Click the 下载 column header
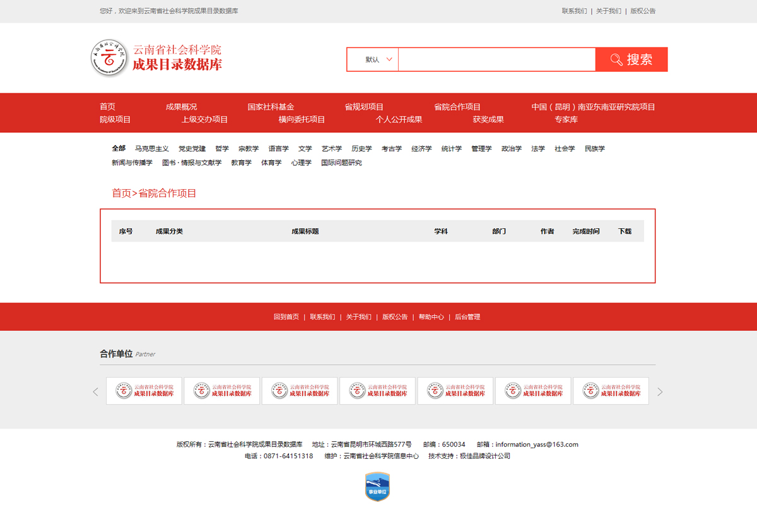This screenshot has height=532, width=757. tap(625, 231)
